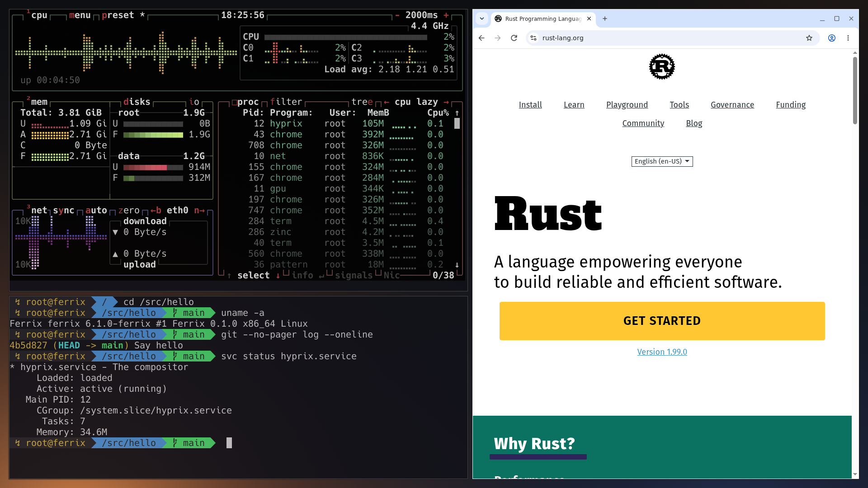The image size is (868, 488).
Task: Switch to previous network interface with b arrow
Action: tap(156, 211)
